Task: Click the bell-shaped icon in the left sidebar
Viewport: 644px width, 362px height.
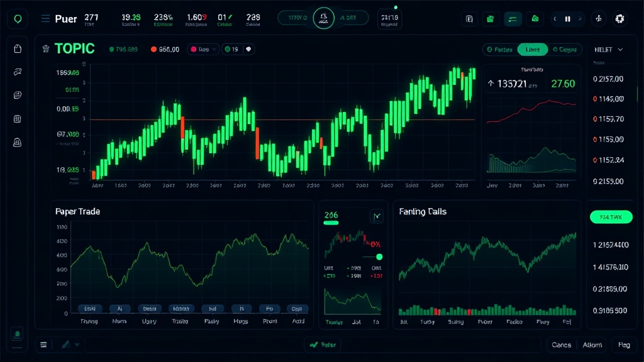Action: tap(18, 143)
